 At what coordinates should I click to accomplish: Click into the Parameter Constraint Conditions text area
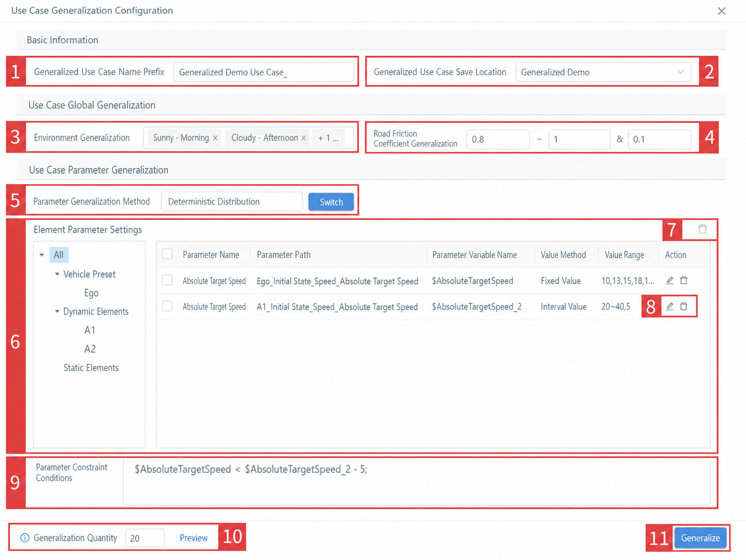pyautogui.click(x=417, y=482)
